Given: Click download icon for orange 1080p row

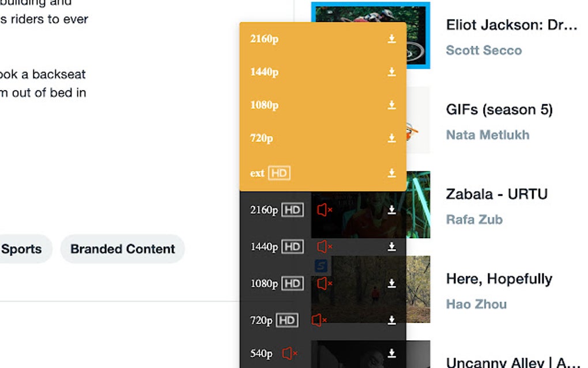Looking at the screenshot, I should (x=391, y=105).
